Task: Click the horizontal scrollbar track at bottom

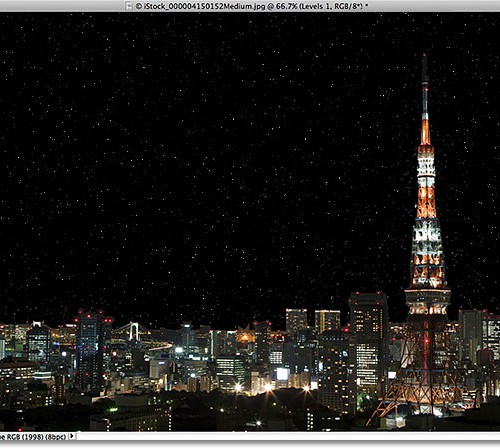Action: (x=288, y=436)
